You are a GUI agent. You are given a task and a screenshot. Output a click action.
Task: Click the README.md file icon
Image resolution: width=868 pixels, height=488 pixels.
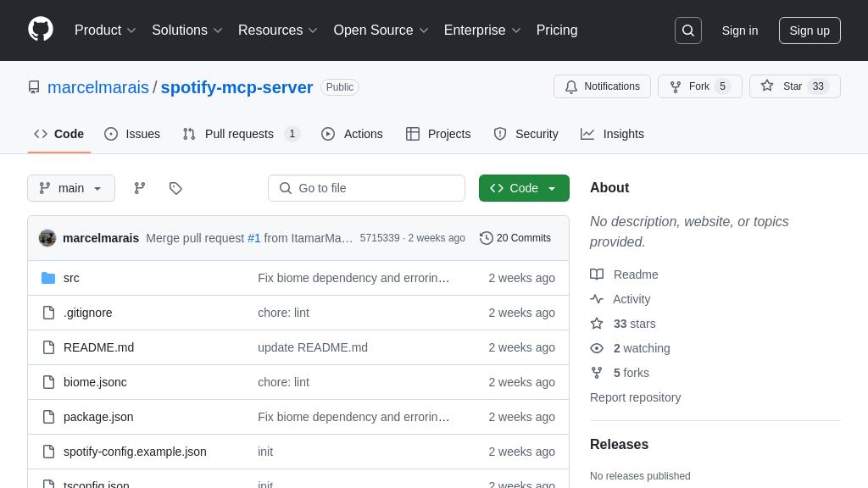tap(48, 347)
